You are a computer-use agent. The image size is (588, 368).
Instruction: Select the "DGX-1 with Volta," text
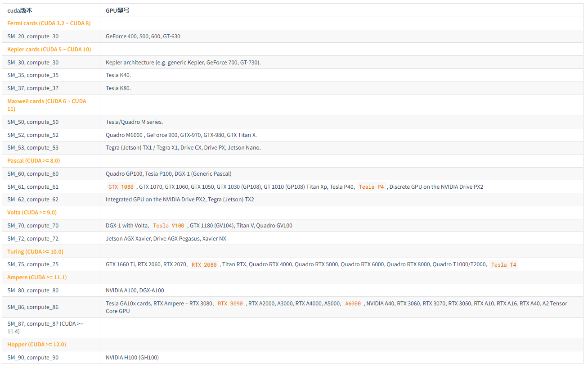click(x=127, y=226)
